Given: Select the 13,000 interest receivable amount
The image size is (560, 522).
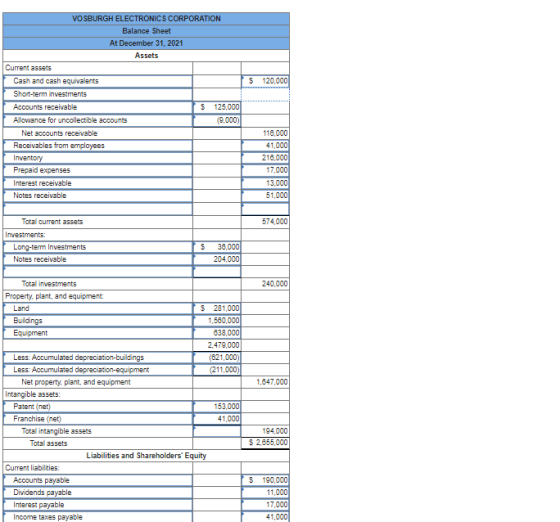Looking at the screenshot, I should pos(265,183).
